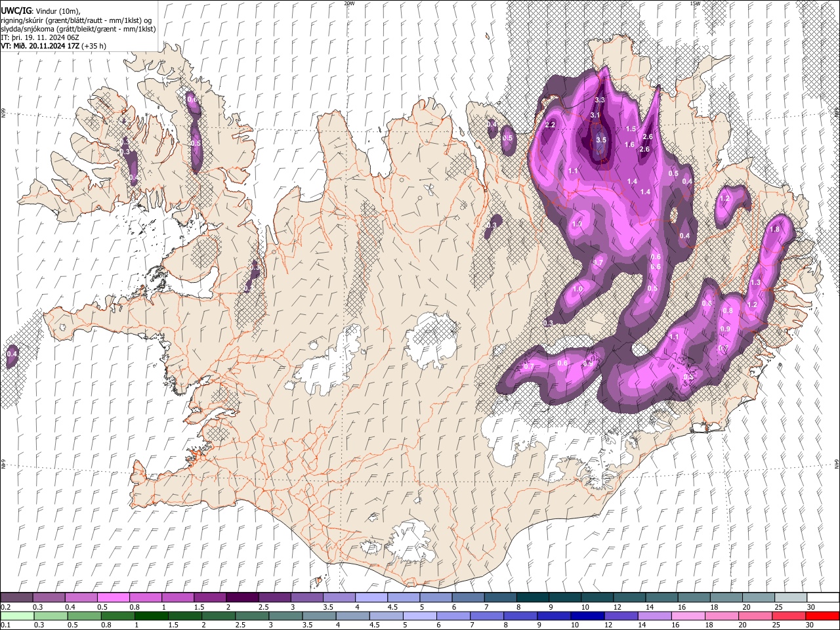Screen dimensions: 840x630
Task: Pick the navy blue swatch labeled 10
Action: pyautogui.click(x=586, y=616)
